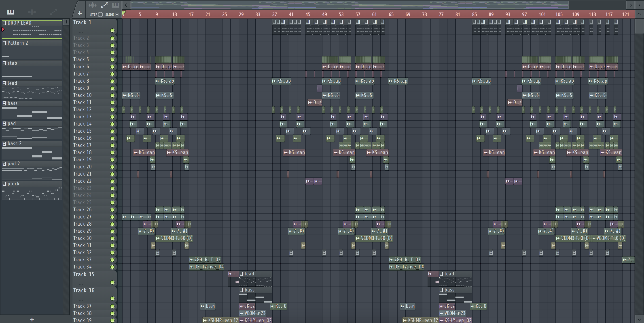The image size is (644, 323).
Task: Click the timeline overview minimap bar
Action: (x=350, y=5)
